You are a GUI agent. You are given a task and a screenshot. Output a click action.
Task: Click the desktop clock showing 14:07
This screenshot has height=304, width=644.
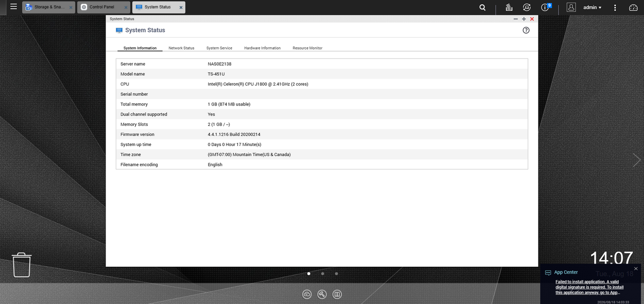coord(611,258)
